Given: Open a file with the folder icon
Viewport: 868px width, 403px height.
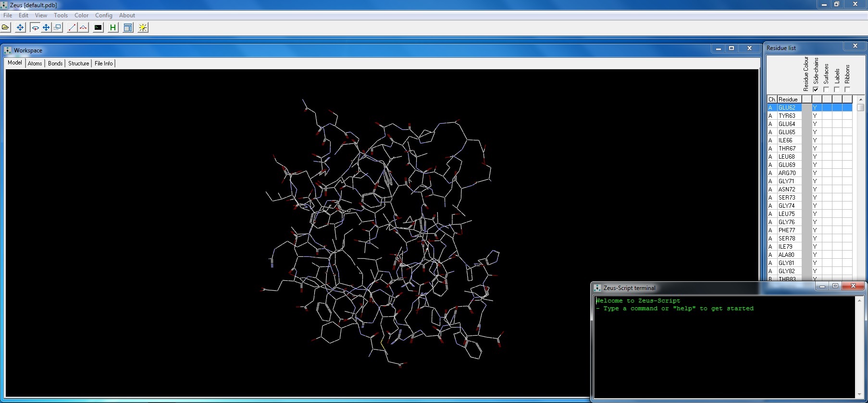Looking at the screenshot, I should (6, 27).
